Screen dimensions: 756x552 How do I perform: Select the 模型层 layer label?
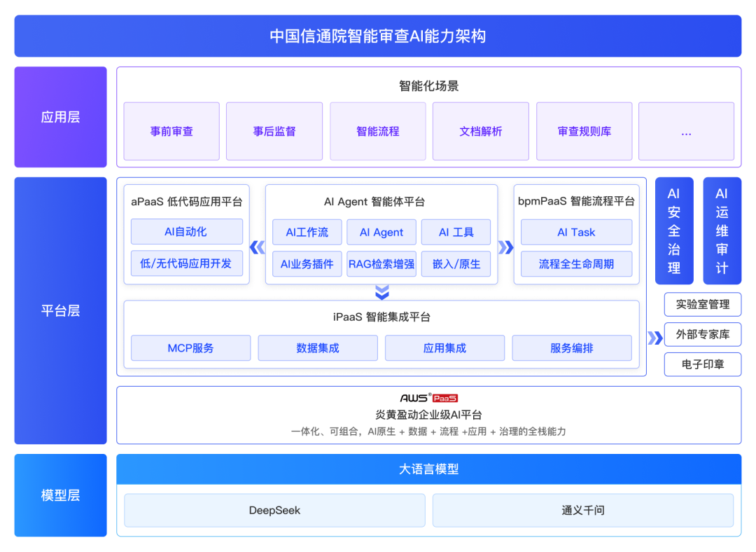coord(60,495)
